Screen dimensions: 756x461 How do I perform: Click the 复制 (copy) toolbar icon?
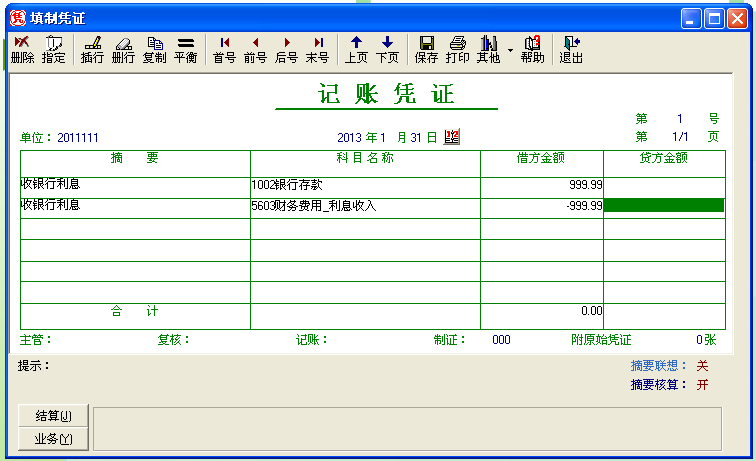[x=154, y=49]
